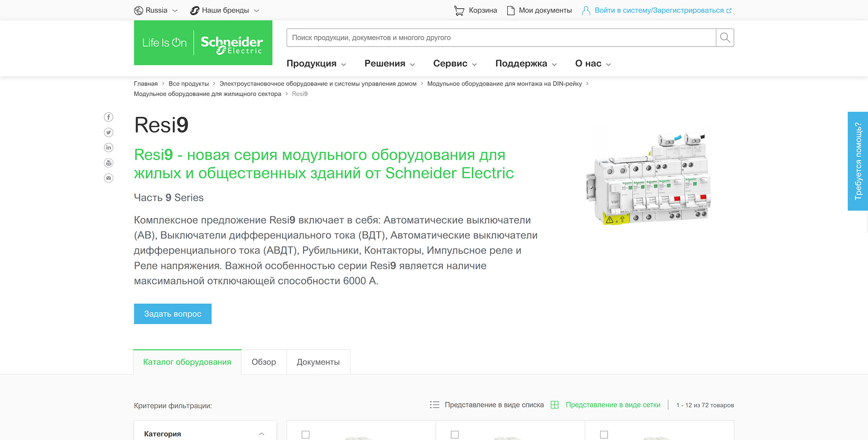Open the Требуется помощь? side tab
The image size is (868, 440).
[858, 161]
